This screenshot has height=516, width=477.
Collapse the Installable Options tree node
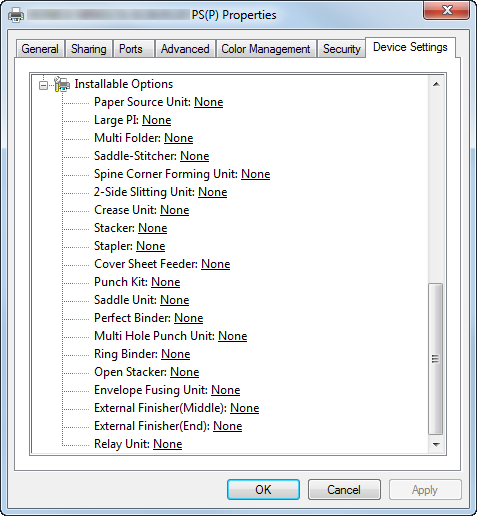tap(43, 85)
